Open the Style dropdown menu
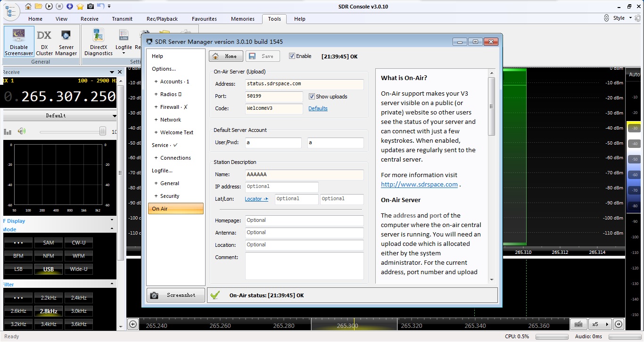The image size is (644, 342). click(622, 18)
